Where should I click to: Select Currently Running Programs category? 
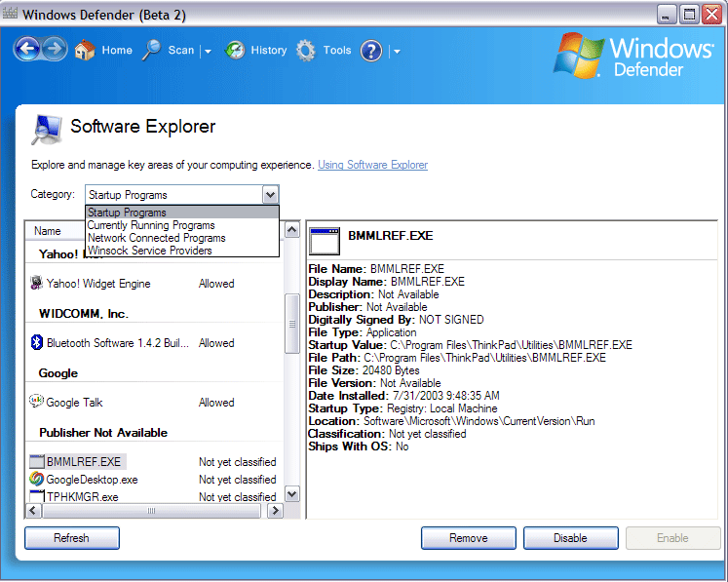tap(182, 225)
